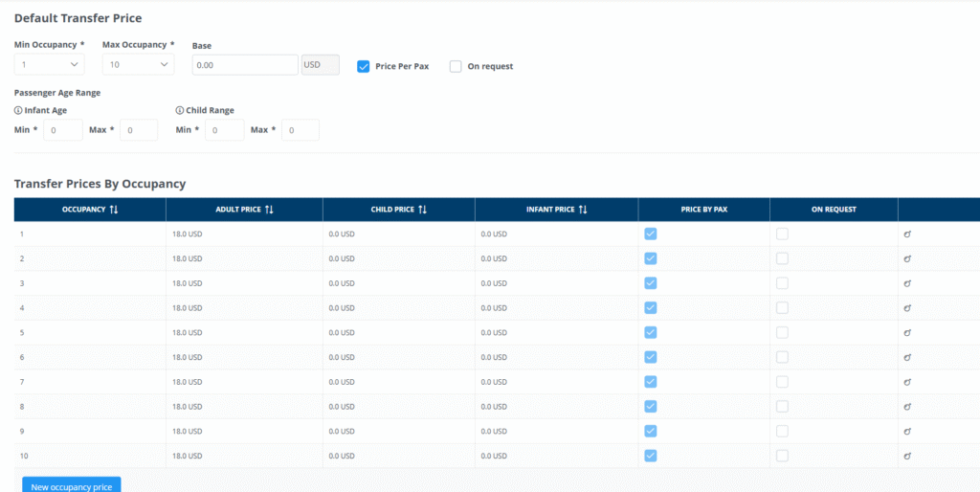The width and height of the screenshot is (980, 492).
Task: Click the edit icon in occupancy row 7
Action: coord(907,382)
